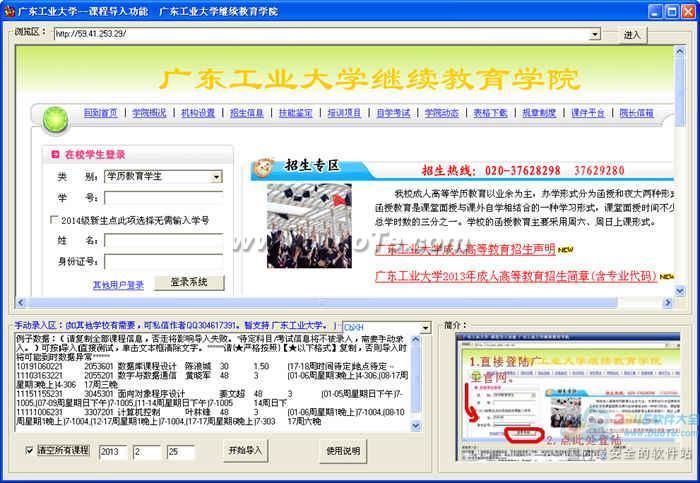Click the 学号 input field
Viewport: 700px width, 483px height.
coord(163,198)
